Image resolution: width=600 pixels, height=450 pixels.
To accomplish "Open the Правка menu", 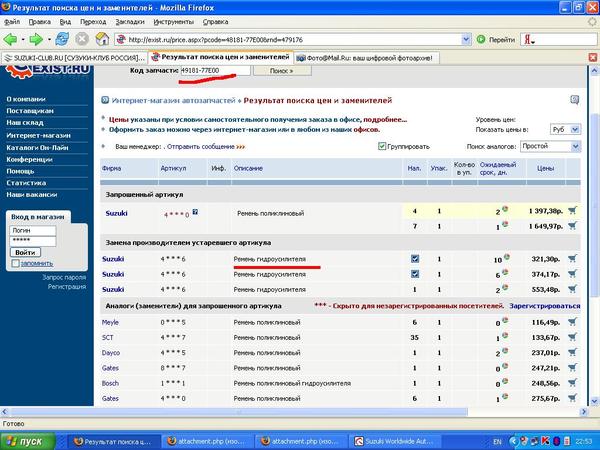I will [x=40, y=22].
